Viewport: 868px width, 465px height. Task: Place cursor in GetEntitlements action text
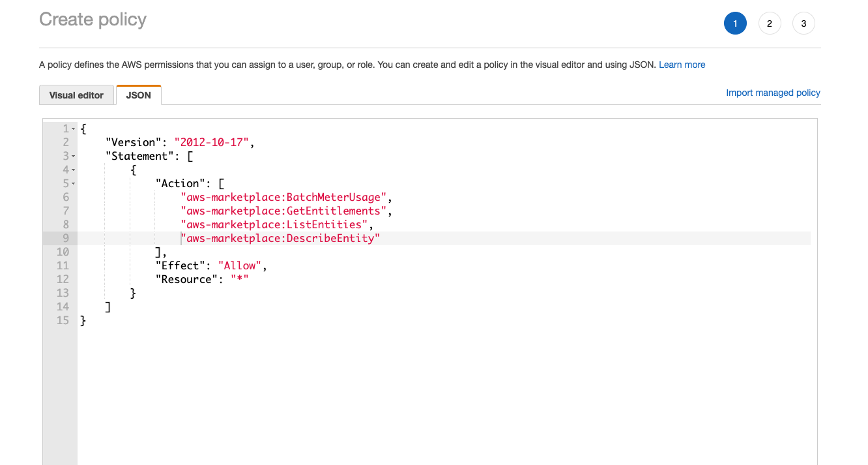pos(285,211)
